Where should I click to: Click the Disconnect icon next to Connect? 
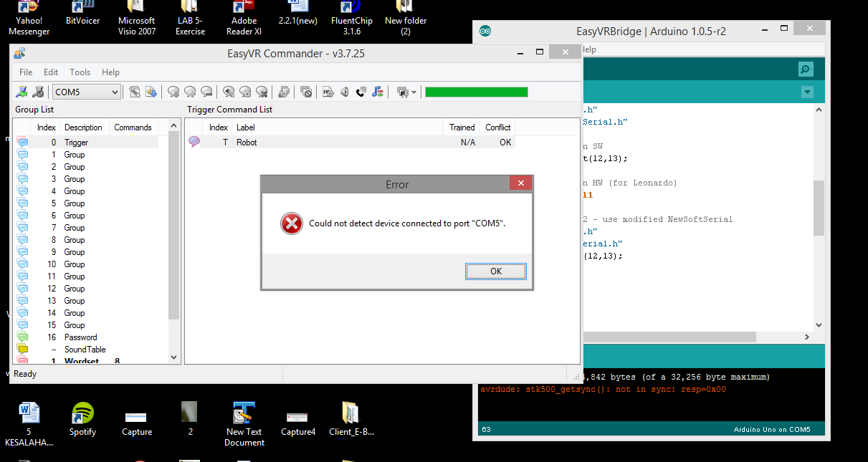[39, 92]
